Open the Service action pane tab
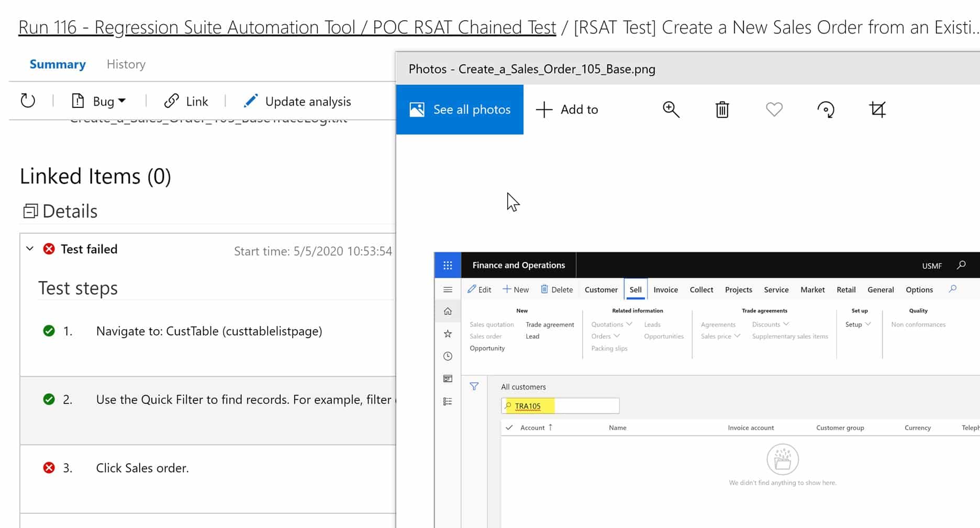Viewport: 980px width, 528px height. click(776, 289)
